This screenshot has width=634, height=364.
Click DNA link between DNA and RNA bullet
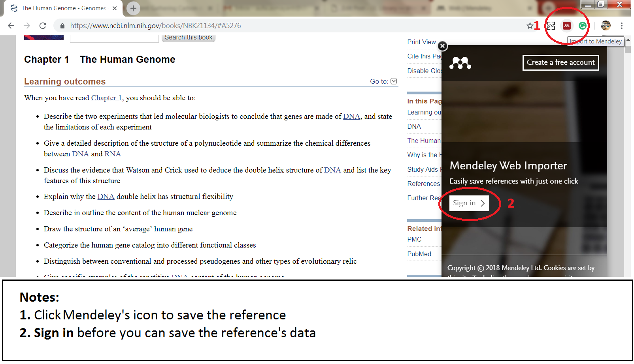(80, 154)
